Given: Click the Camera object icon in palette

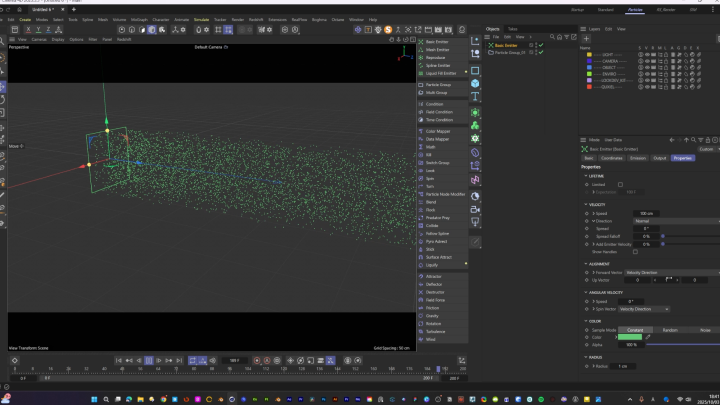Looking at the screenshot, I should pos(475,209).
